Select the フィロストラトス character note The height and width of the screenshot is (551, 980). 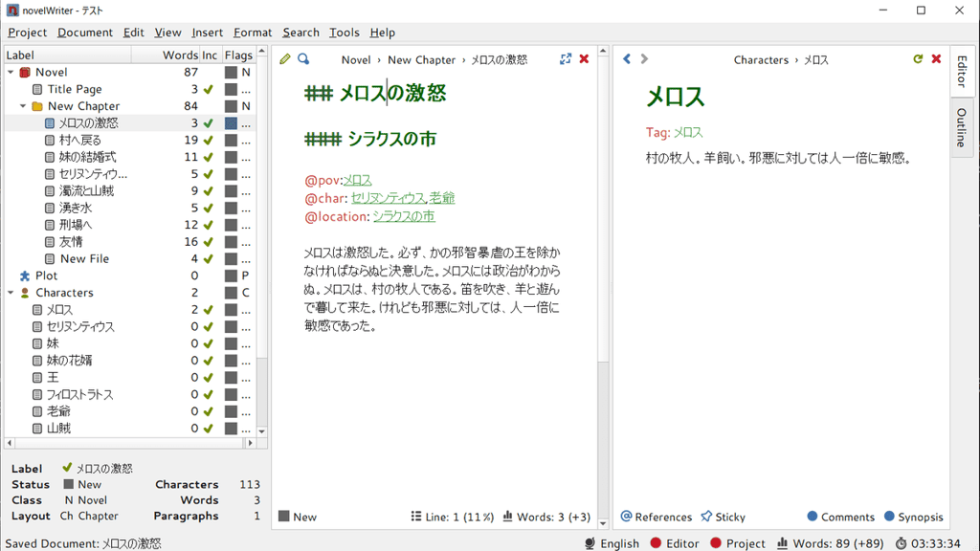[80, 395]
